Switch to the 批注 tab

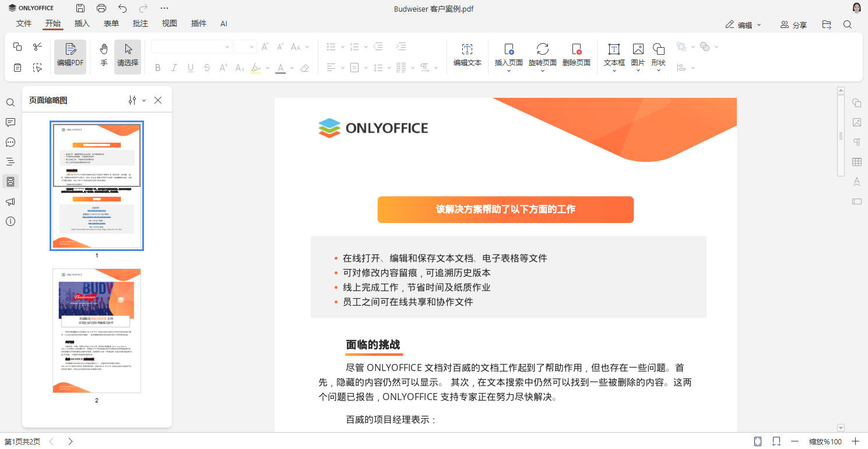[x=140, y=23]
